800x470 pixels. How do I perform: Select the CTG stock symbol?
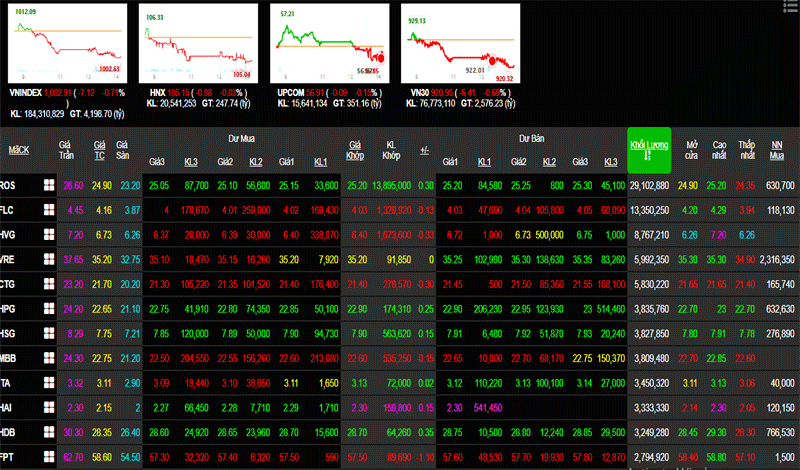(x=7, y=284)
